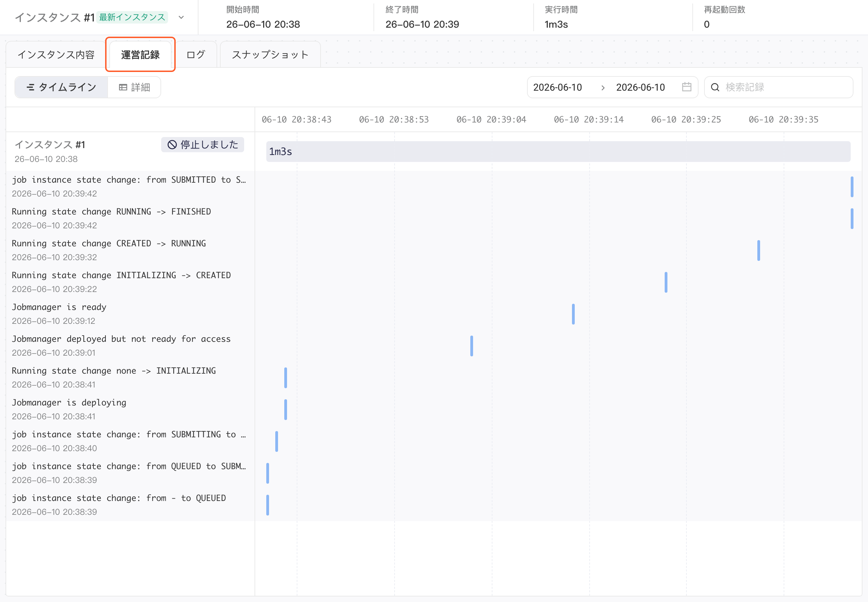The height and width of the screenshot is (602, 868).
Task: Click the 1m3s instance duration bar
Action: 558,152
